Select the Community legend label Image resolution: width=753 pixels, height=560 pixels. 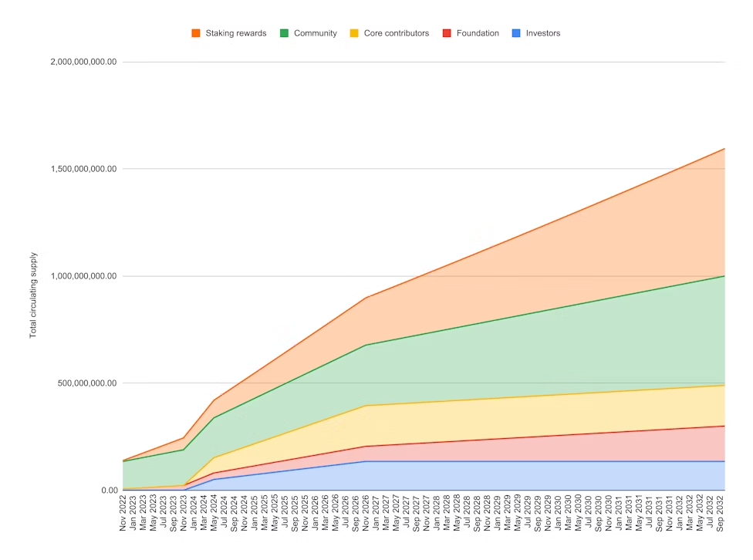(x=315, y=33)
